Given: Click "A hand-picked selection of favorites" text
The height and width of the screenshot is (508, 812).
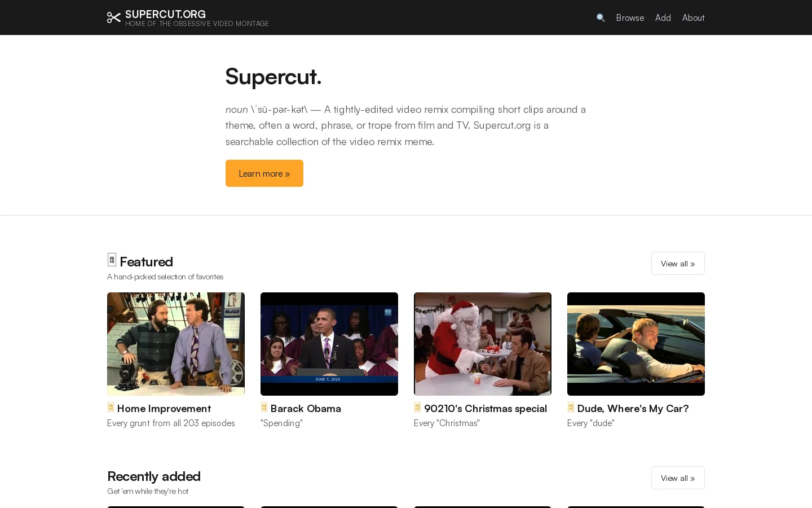Looking at the screenshot, I should (x=165, y=277).
